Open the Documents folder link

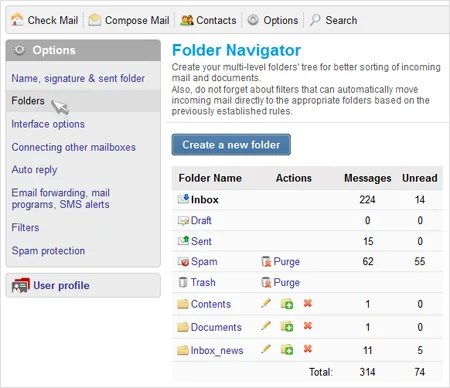216,327
